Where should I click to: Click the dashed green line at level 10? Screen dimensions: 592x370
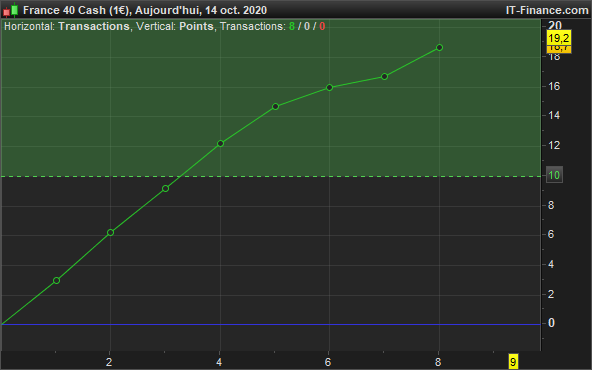point(270,176)
